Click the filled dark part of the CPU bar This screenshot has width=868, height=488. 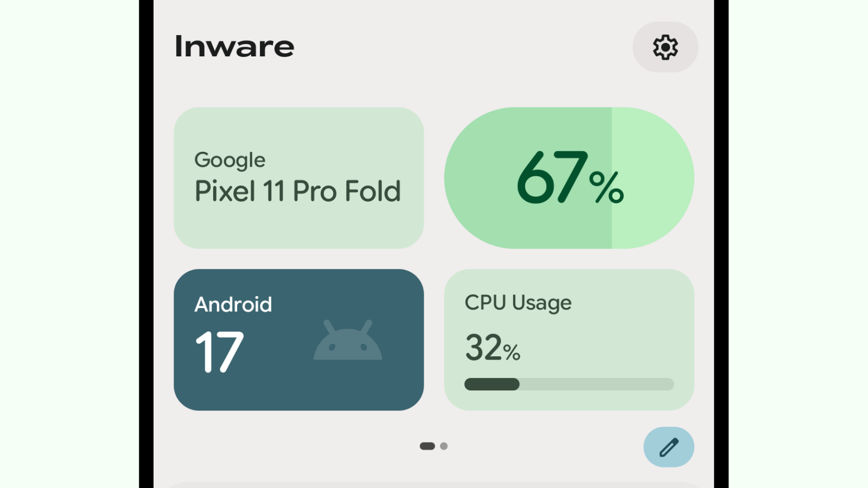click(492, 384)
